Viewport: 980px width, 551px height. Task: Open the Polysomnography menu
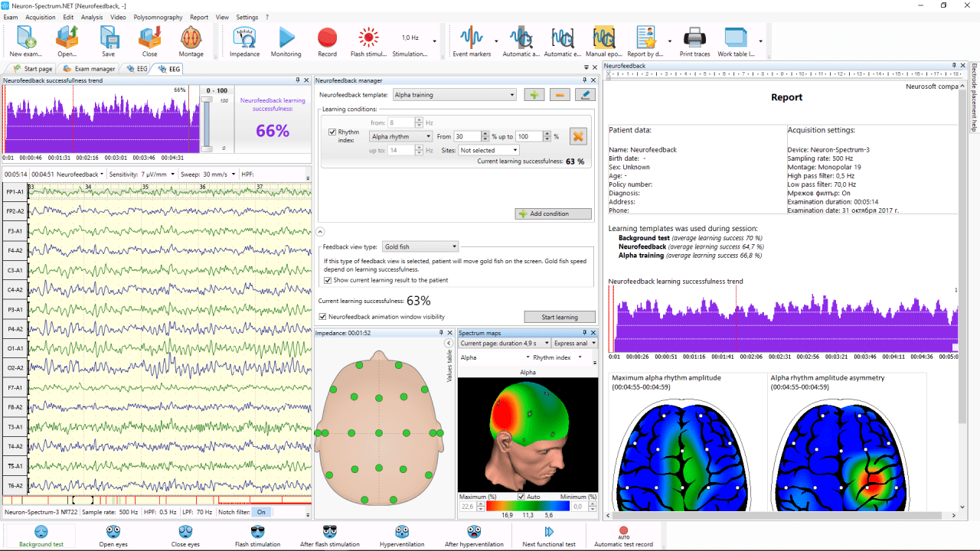pos(158,17)
